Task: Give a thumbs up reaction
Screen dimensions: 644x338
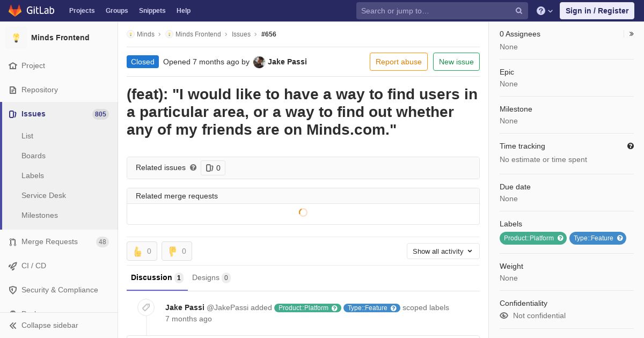Action: (x=142, y=251)
